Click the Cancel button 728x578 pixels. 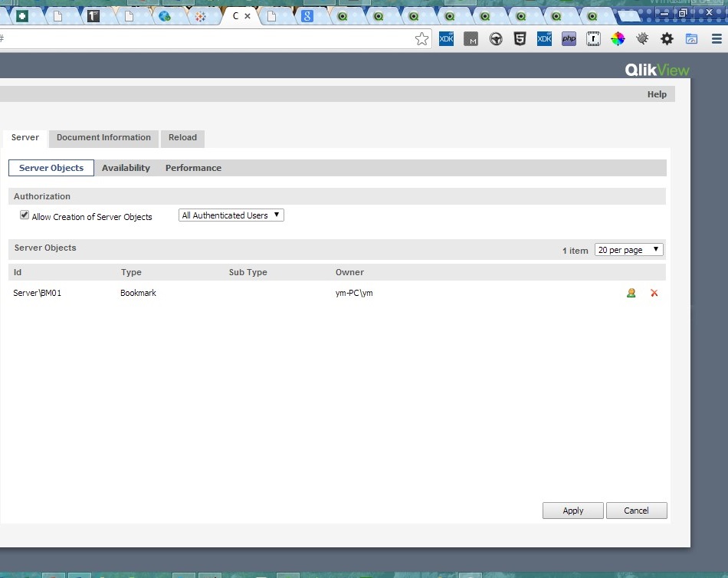(x=636, y=511)
